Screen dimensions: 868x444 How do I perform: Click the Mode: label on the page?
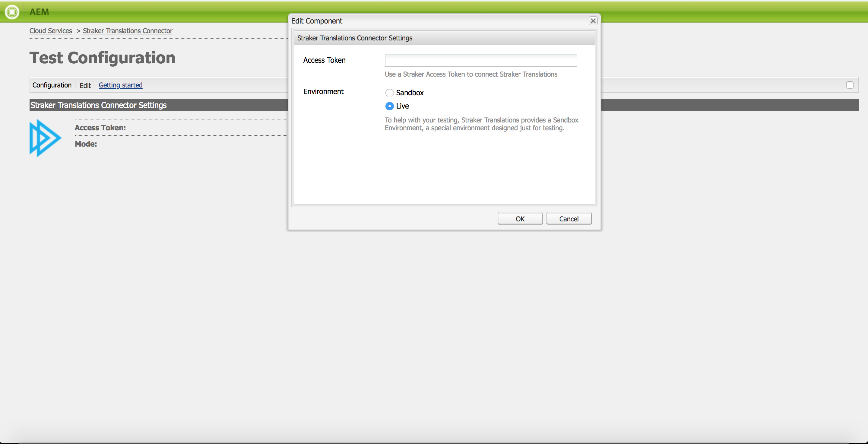point(86,144)
